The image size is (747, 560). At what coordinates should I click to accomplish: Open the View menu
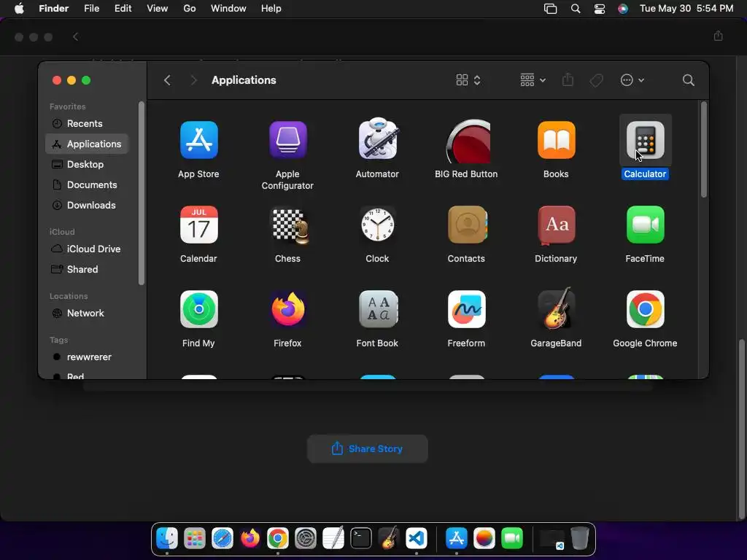point(158,9)
